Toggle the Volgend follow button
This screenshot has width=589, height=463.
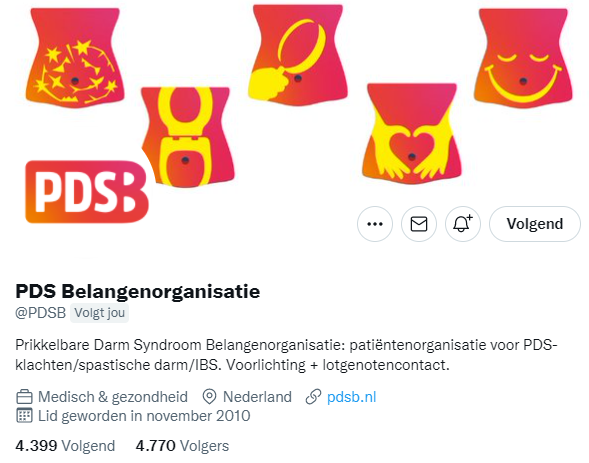535,224
